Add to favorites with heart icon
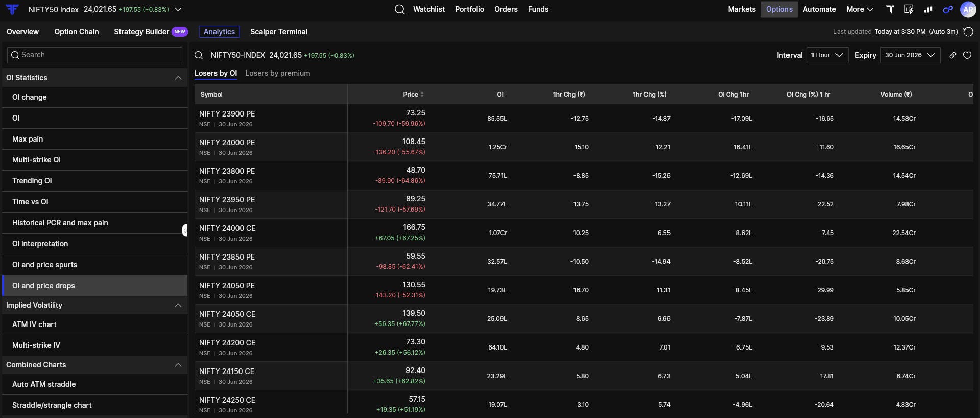The width and height of the screenshot is (980, 418). [967, 55]
